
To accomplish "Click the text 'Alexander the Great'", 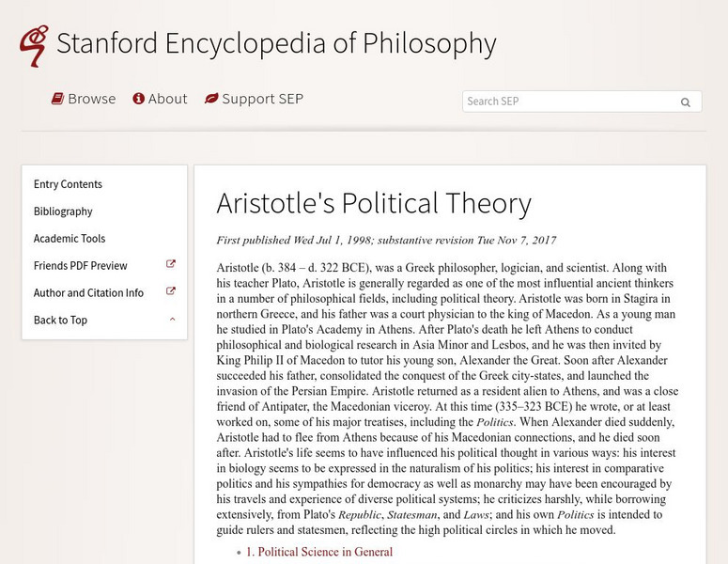I will [509, 361].
